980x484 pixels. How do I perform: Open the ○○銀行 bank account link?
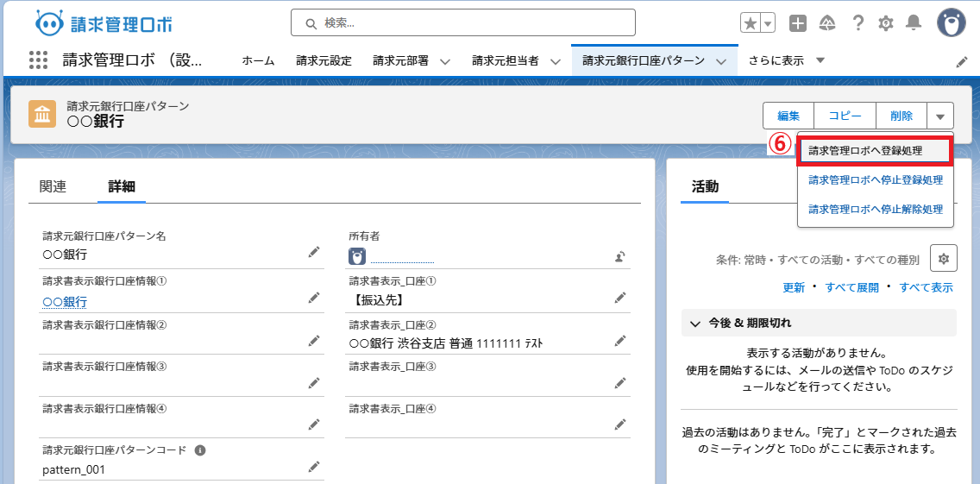[65, 302]
